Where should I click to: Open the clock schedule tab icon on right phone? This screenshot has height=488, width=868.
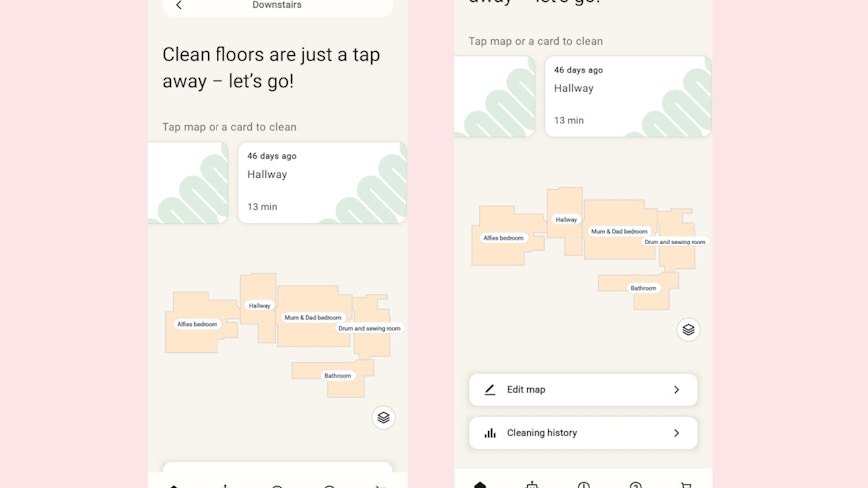[583, 485]
